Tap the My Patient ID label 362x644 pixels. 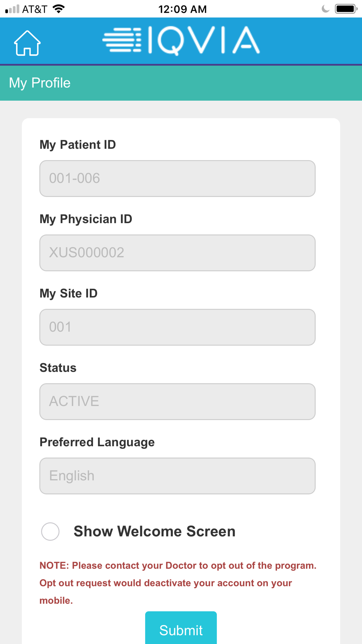click(77, 145)
